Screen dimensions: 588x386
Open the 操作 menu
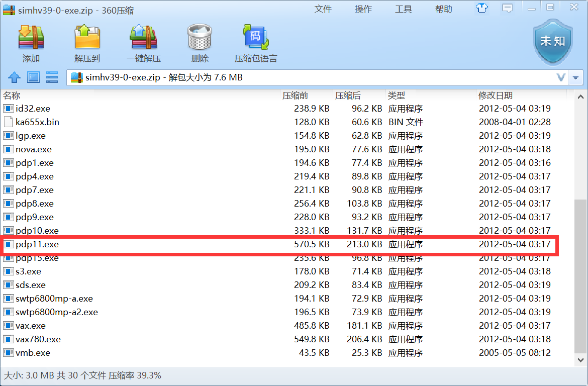pyautogui.click(x=363, y=9)
